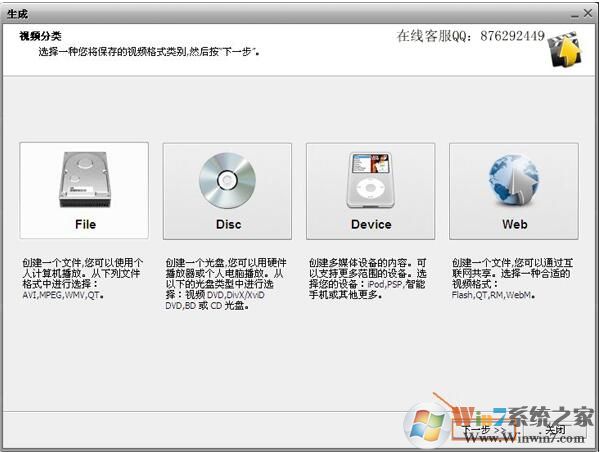Choose the Disc output category

227,191
